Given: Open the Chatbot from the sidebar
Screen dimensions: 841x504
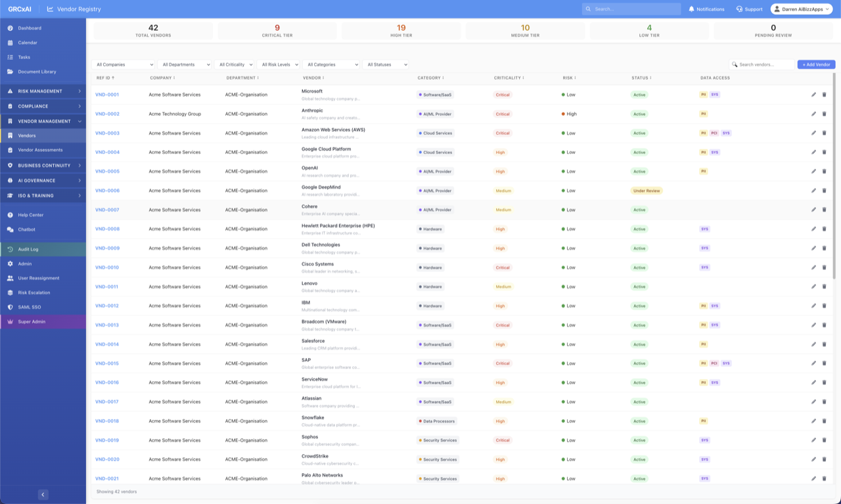Looking at the screenshot, I should pos(26,230).
